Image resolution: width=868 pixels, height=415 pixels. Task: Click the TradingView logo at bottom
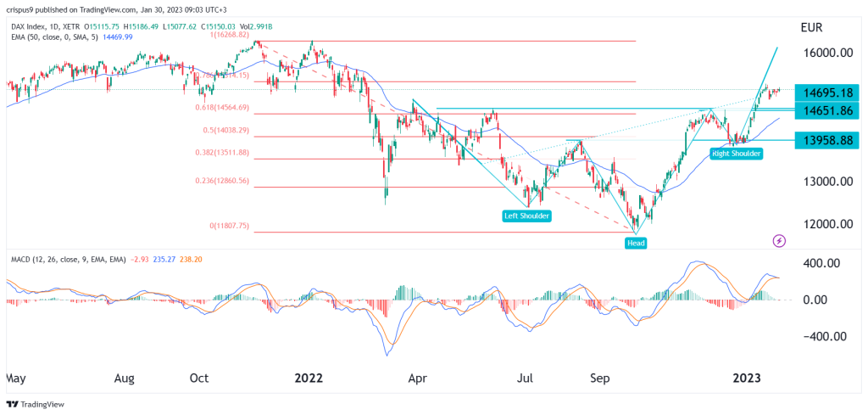click(x=36, y=404)
